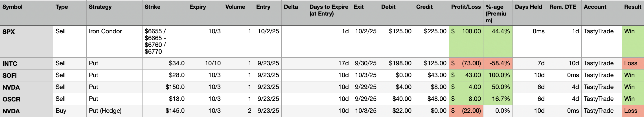Click the Profit/Loss column header
This screenshot has width=644, height=117.
tap(466, 7)
